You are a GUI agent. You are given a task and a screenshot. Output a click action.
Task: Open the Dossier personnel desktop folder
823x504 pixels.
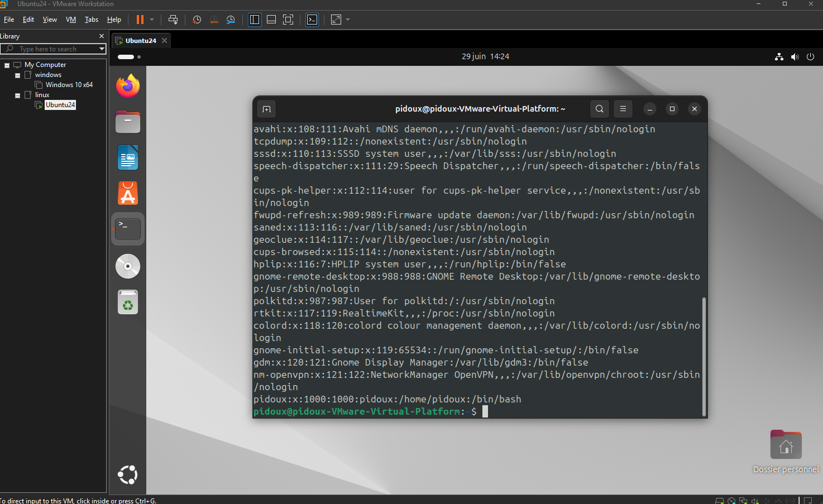pos(786,446)
